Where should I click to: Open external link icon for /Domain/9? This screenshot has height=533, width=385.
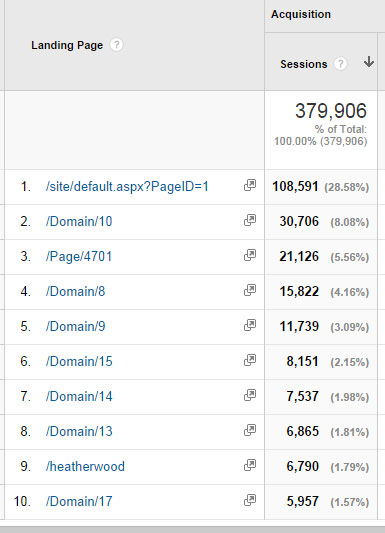pos(250,325)
